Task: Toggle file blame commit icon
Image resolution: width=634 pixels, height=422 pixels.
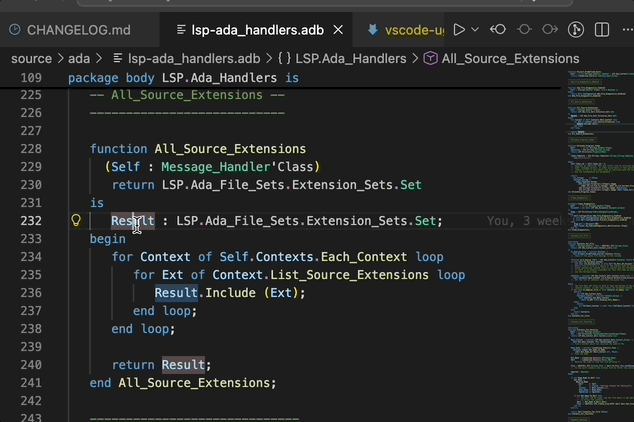Action: pos(524,30)
